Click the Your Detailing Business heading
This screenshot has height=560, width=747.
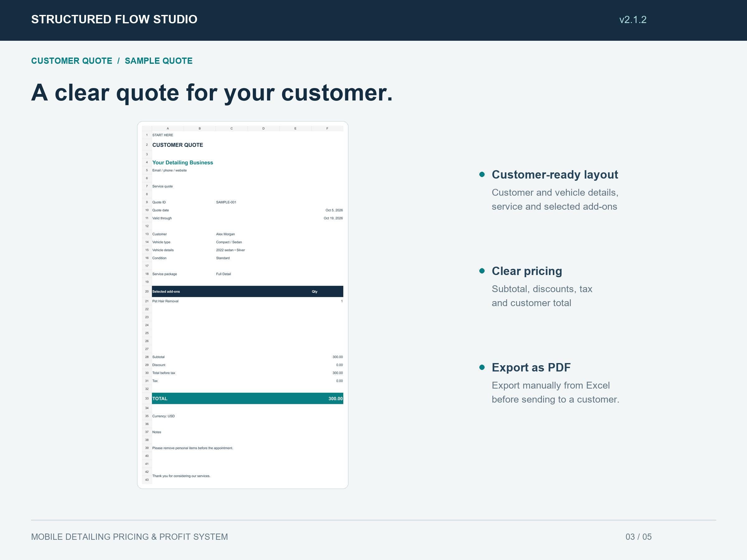point(183,162)
